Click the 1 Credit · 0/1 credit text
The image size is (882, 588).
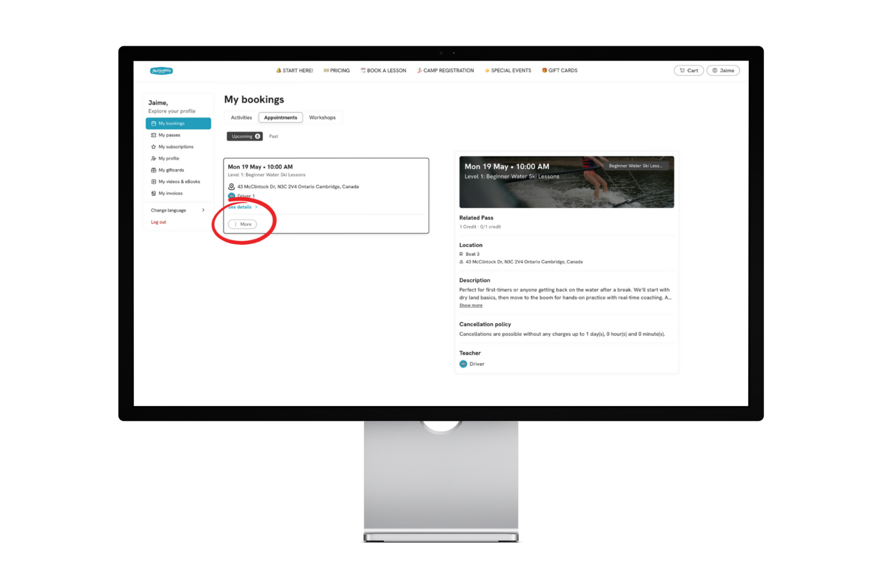tap(480, 227)
